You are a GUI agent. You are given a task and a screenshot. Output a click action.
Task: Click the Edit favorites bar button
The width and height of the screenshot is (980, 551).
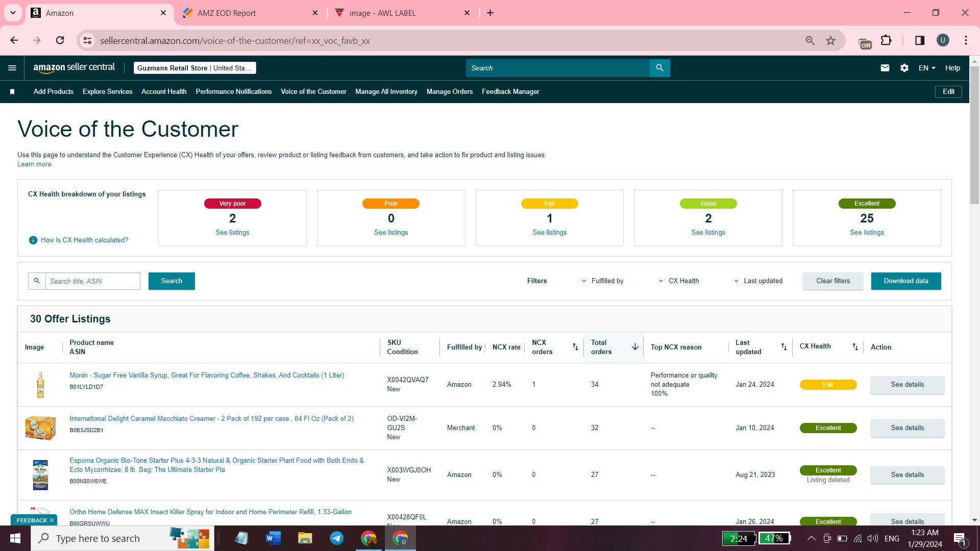(948, 92)
